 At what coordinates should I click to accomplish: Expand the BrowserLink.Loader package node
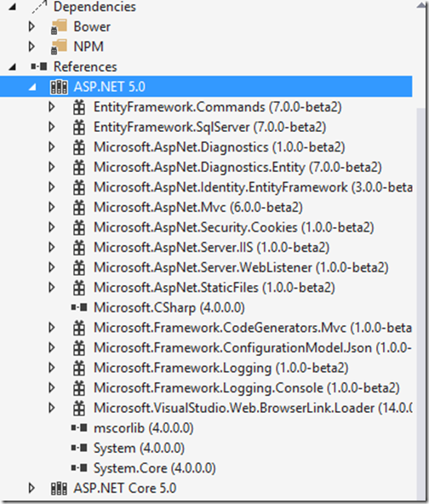click(x=51, y=408)
